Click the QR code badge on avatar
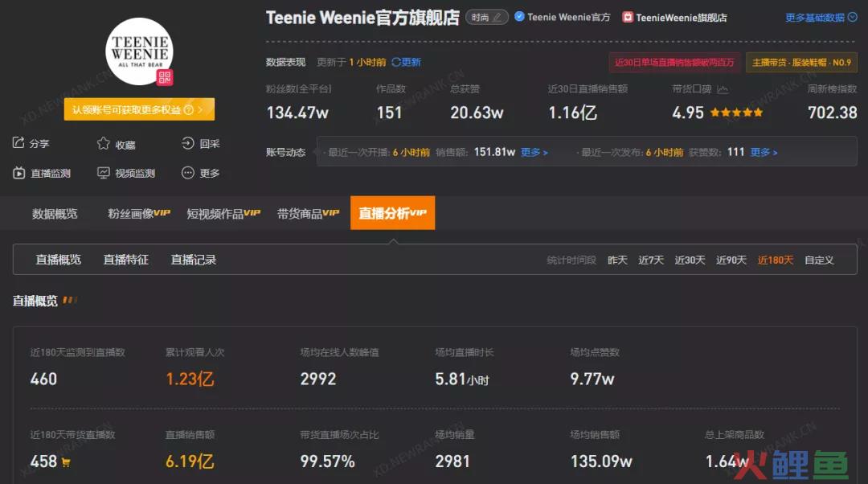The width and height of the screenshot is (868, 484). [x=165, y=77]
